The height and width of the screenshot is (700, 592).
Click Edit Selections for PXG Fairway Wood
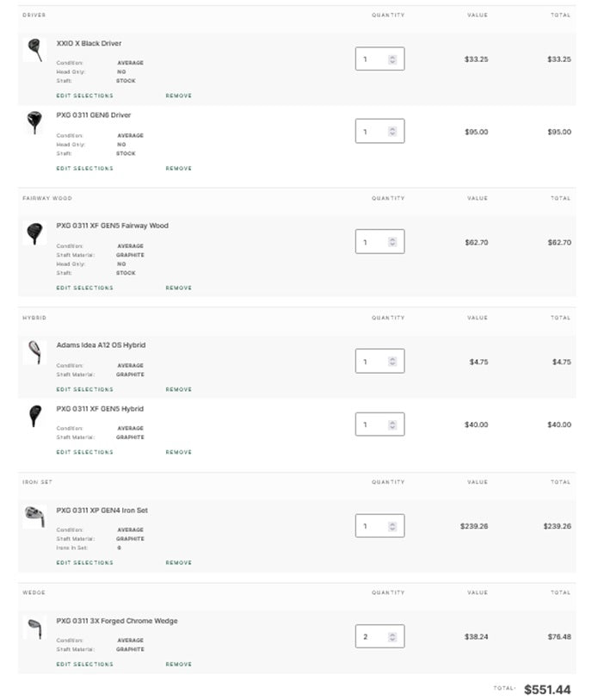(x=85, y=288)
